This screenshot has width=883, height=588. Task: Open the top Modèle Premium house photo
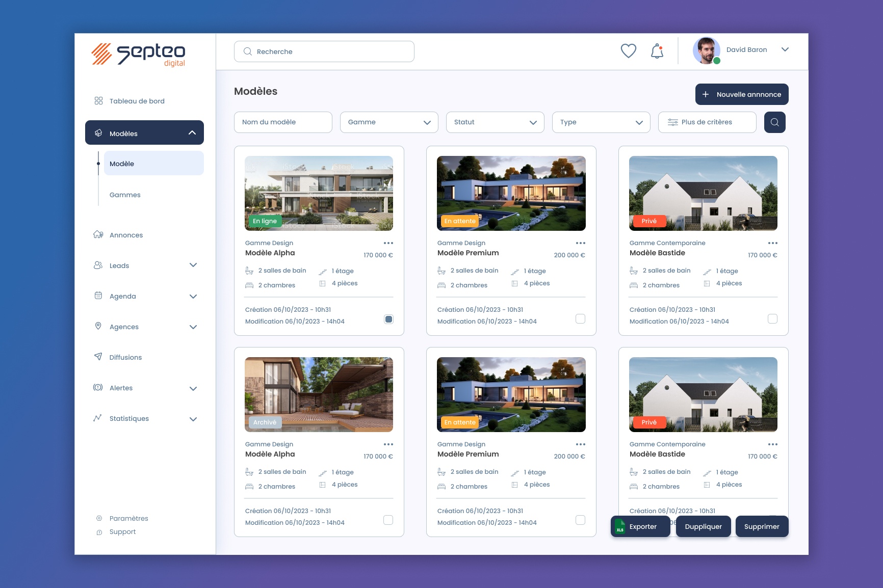pyautogui.click(x=511, y=193)
